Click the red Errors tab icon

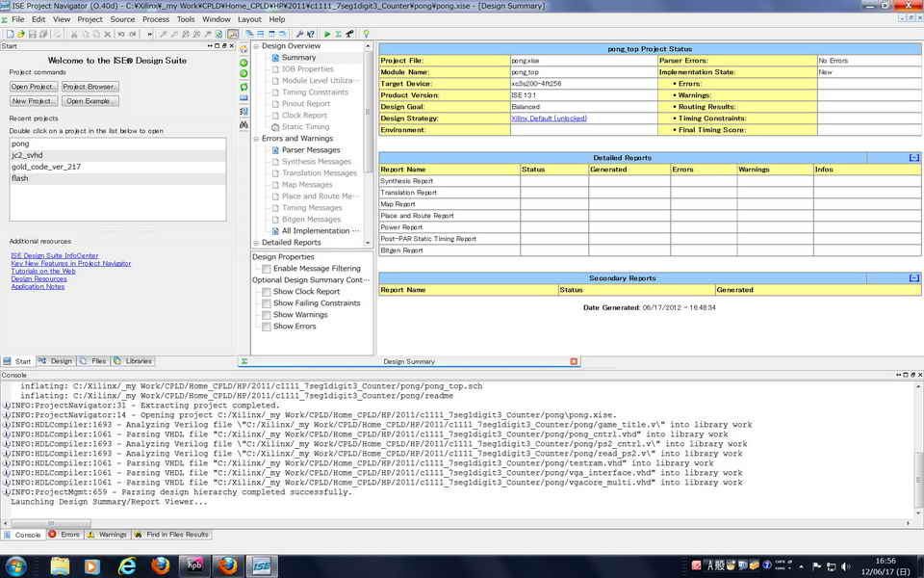[x=52, y=534]
